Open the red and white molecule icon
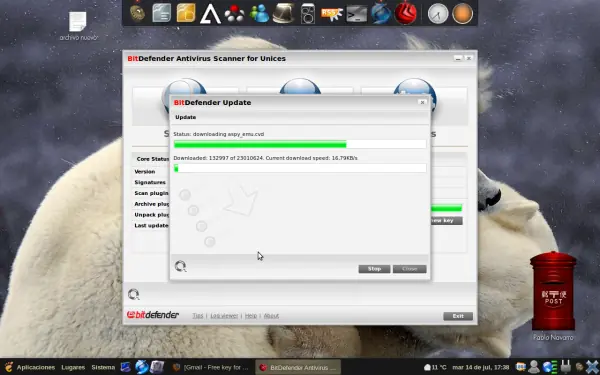The height and width of the screenshot is (375, 600). coord(235,14)
